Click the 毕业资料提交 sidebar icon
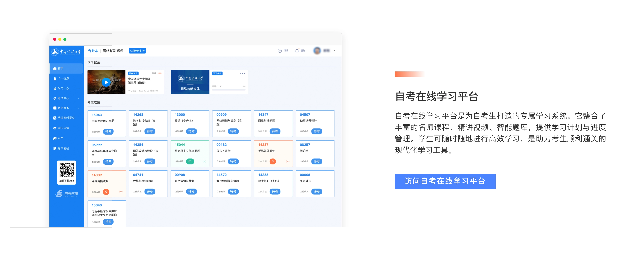The width and height of the screenshot is (644, 253). (x=55, y=118)
